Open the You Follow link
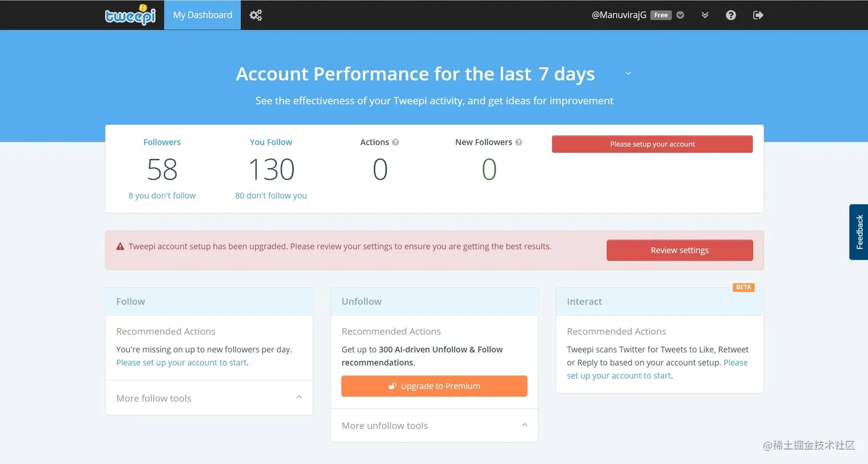The height and width of the screenshot is (464, 868). click(x=271, y=142)
